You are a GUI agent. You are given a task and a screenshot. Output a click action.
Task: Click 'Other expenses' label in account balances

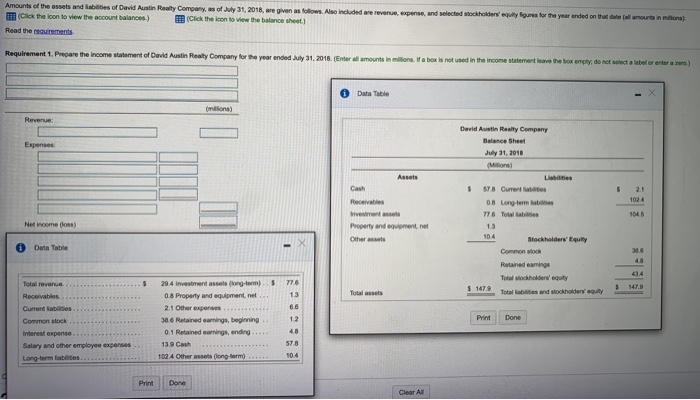(x=198, y=308)
